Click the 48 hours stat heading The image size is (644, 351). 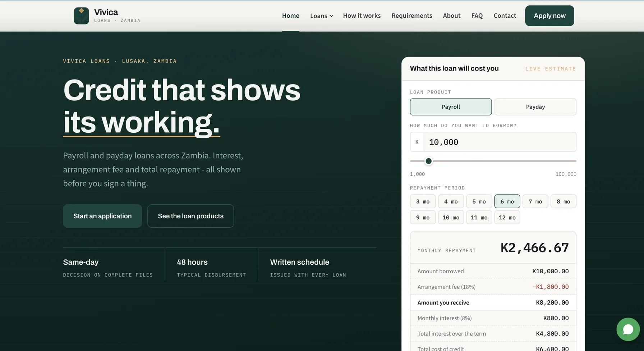[x=192, y=262]
